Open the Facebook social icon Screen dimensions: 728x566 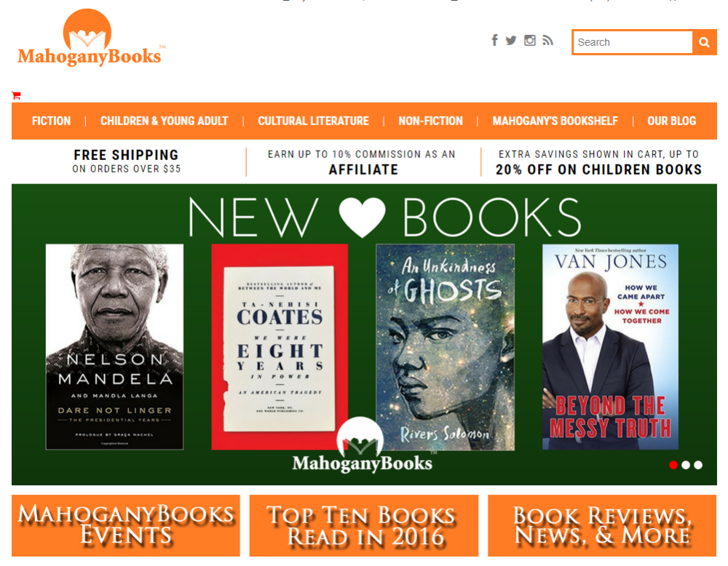(x=495, y=40)
